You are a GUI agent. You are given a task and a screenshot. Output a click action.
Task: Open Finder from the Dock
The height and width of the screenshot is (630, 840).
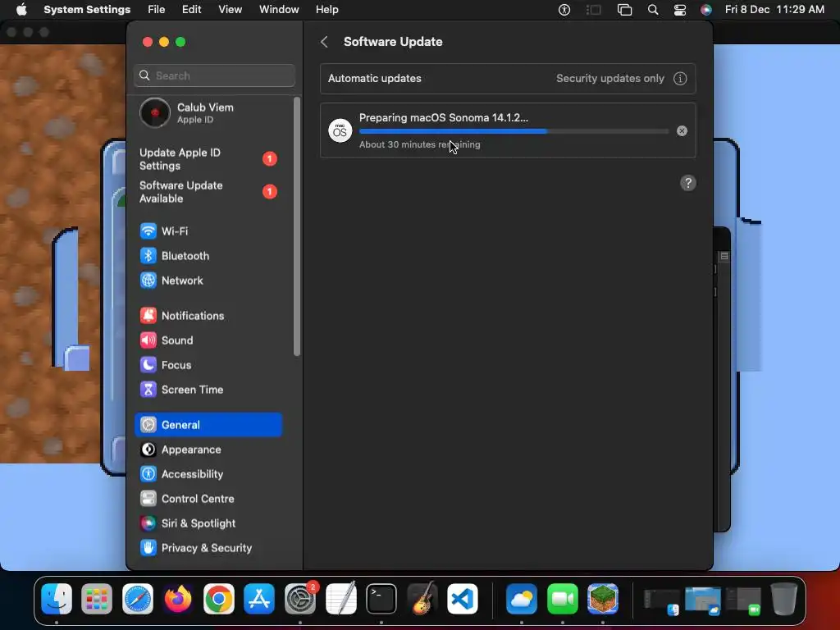pyautogui.click(x=57, y=599)
